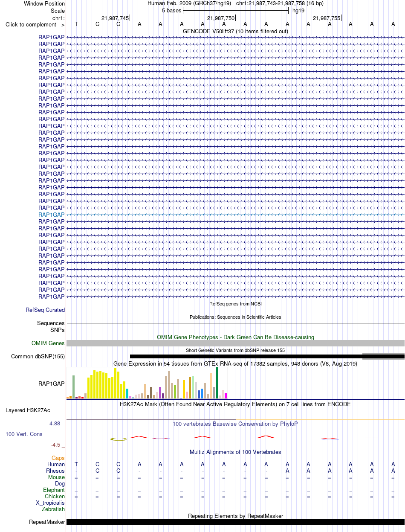Click the RefSeq Curated track label
The image size is (405, 532).
tap(45, 310)
